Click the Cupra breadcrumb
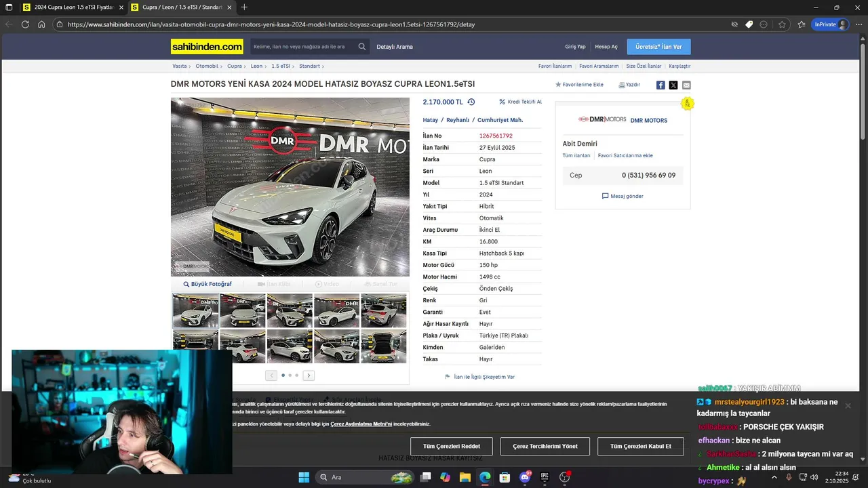 235,66
